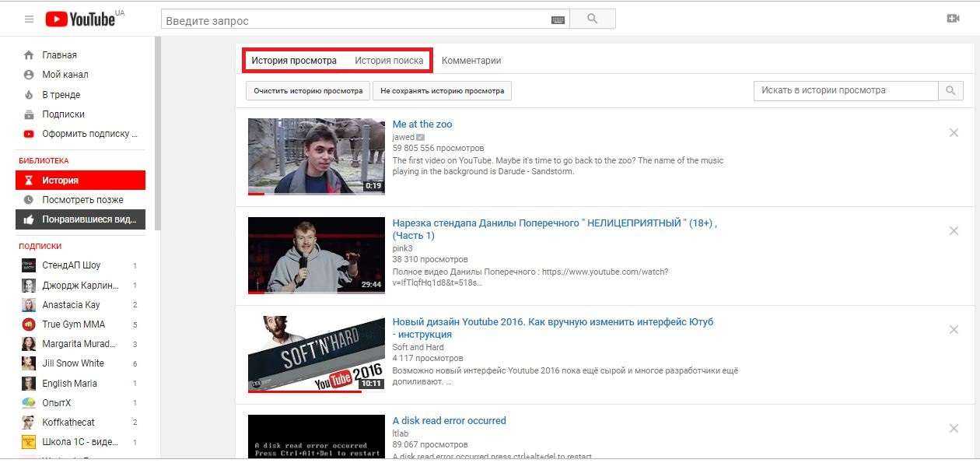Click search icon in watch history box
This screenshot has height=463, width=980.
(x=950, y=91)
